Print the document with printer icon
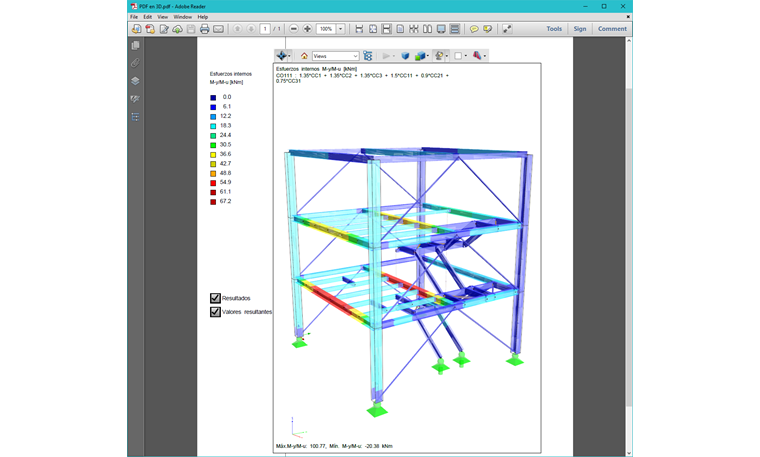 (205, 29)
